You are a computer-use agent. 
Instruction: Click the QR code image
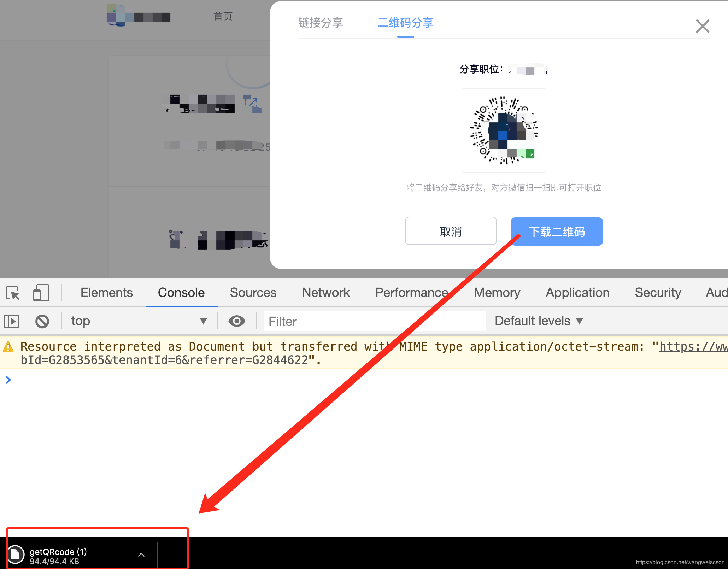pos(504,130)
